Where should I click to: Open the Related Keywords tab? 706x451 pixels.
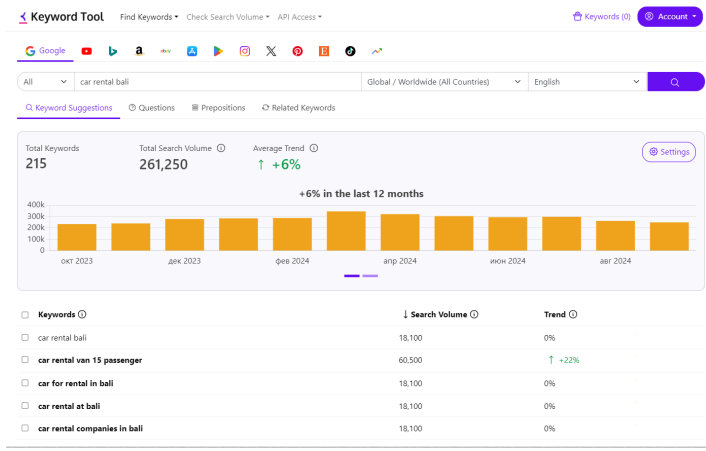pos(299,108)
